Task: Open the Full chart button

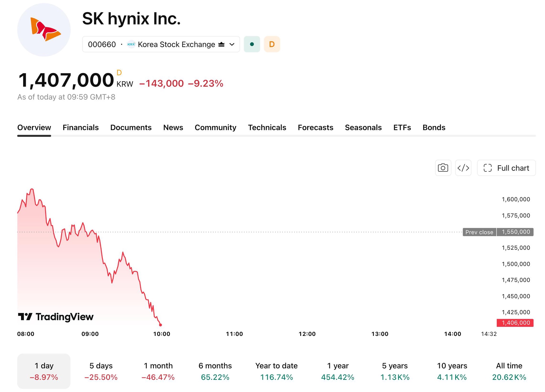Action: [x=506, y=168]
